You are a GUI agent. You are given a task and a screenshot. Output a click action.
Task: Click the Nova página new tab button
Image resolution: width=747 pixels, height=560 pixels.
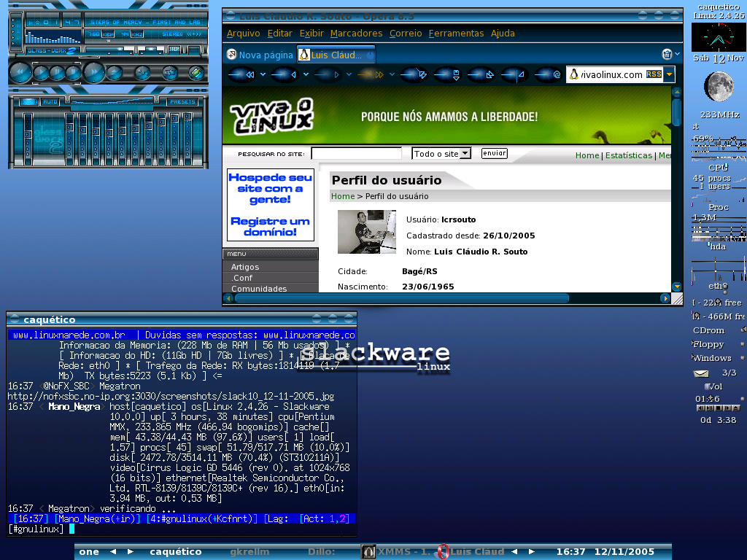(260, 55)
